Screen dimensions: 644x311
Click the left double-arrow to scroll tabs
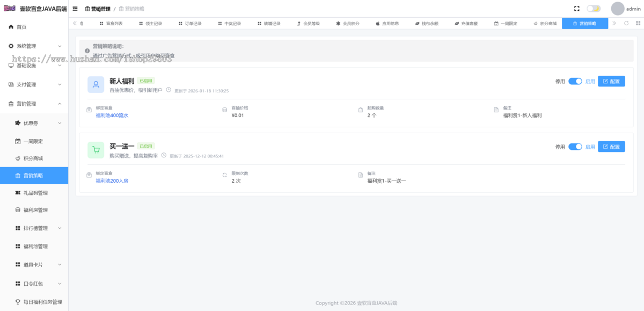coord(75,24)
